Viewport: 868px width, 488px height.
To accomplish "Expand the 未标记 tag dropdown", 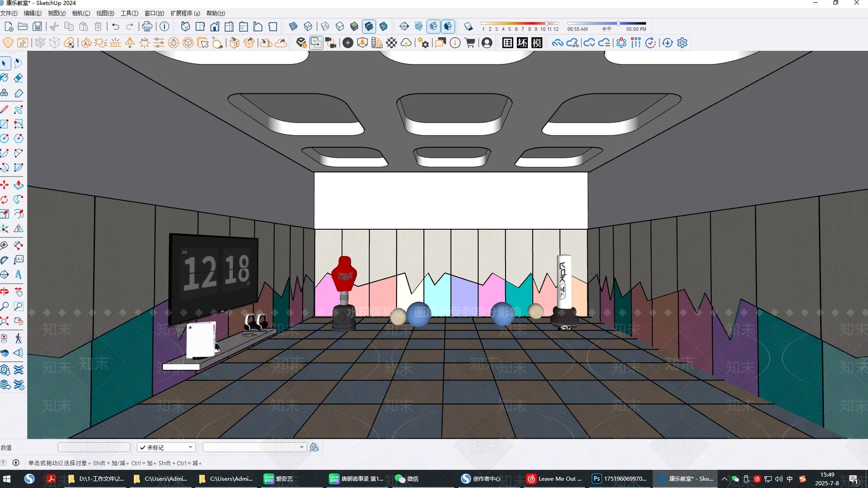I will pyautogui.click(x=166, y=447).
